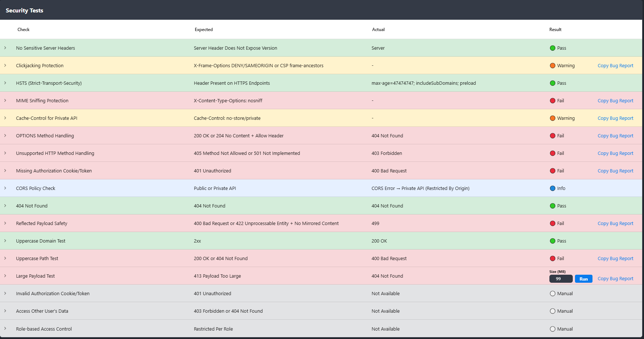
Task: Copy bug report for Unsupported HTTP Method Handling
Action: [615, 153]
